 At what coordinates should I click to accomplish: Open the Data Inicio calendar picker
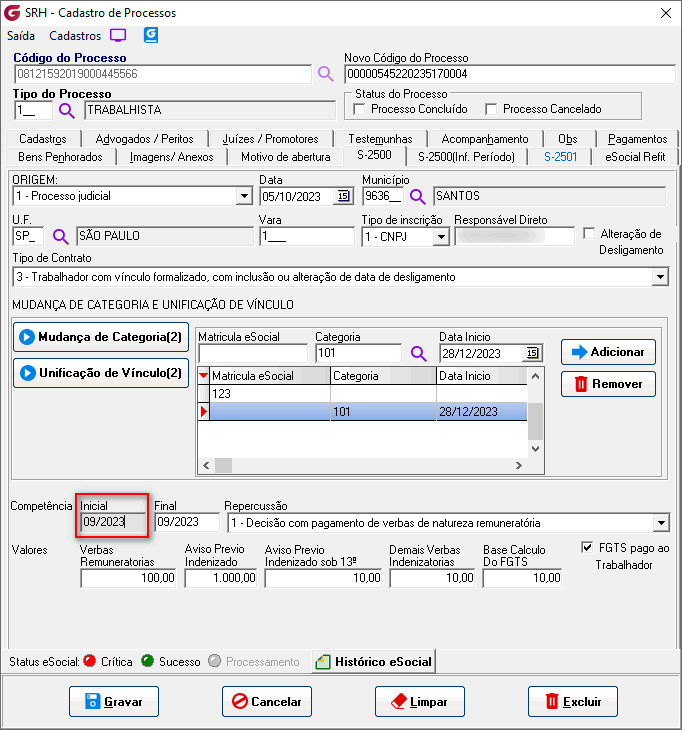[x=532, y=353]
